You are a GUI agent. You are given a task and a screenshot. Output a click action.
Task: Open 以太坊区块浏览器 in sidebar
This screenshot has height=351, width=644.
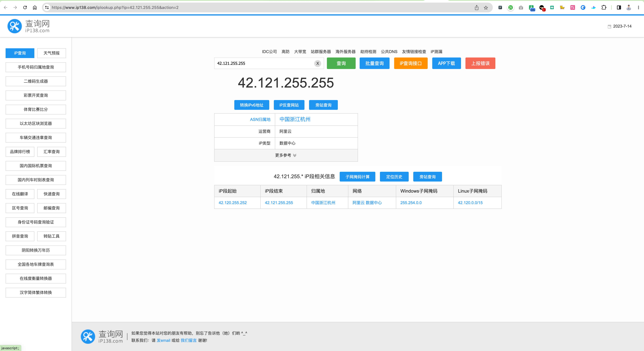coord(36,123)
